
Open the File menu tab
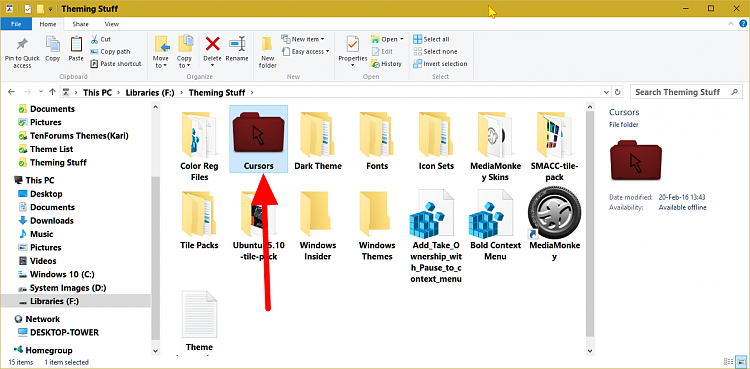(16, 24)
